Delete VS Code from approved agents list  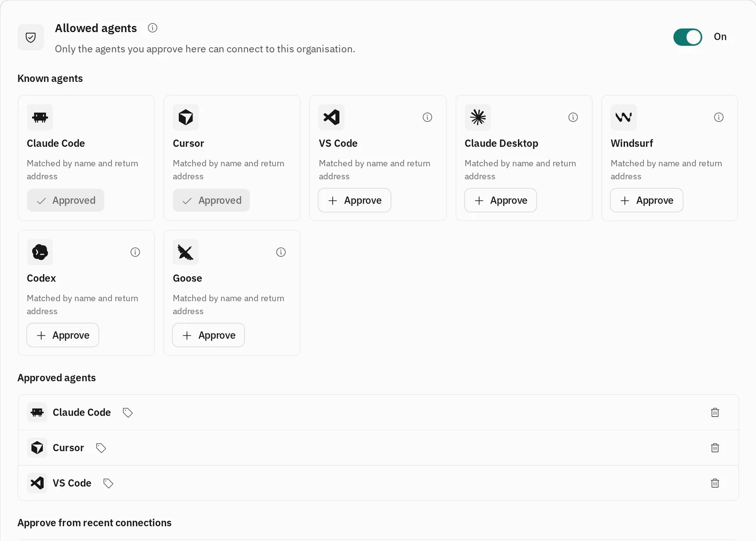715,483
